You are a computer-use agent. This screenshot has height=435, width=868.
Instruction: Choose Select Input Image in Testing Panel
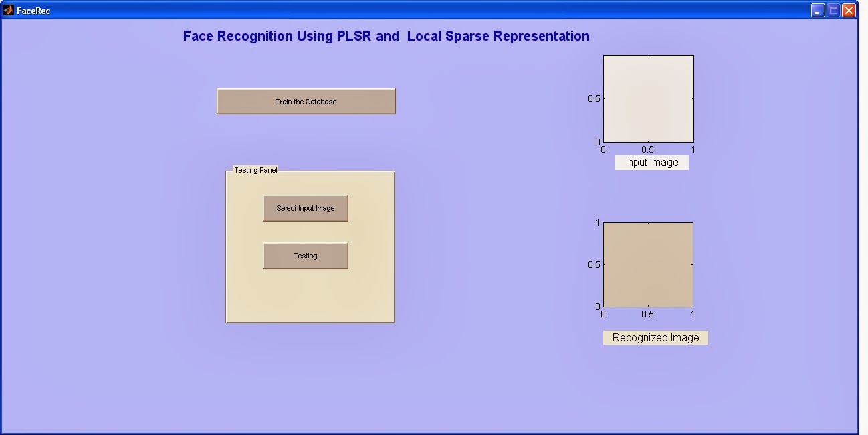tap(306, 208)
